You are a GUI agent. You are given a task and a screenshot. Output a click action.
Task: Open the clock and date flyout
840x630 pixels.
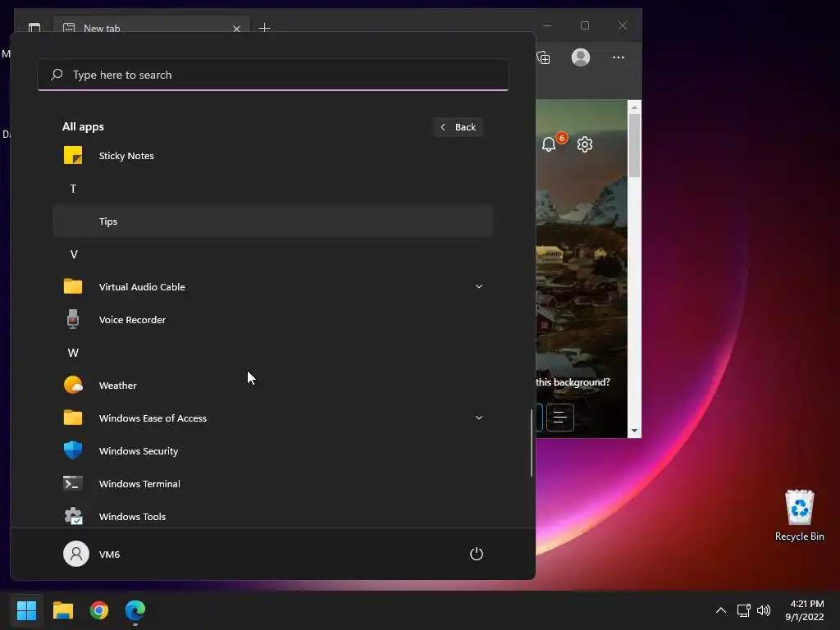[x=805, y=610]
